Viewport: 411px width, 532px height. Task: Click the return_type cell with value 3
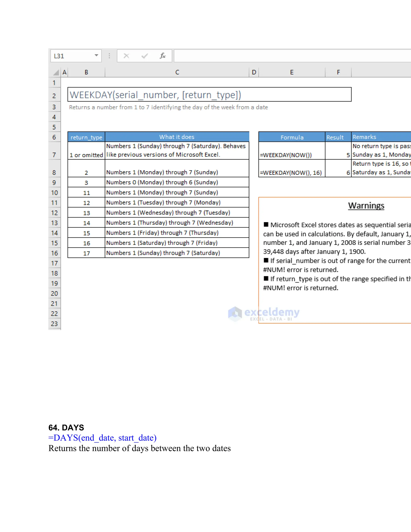86,182
